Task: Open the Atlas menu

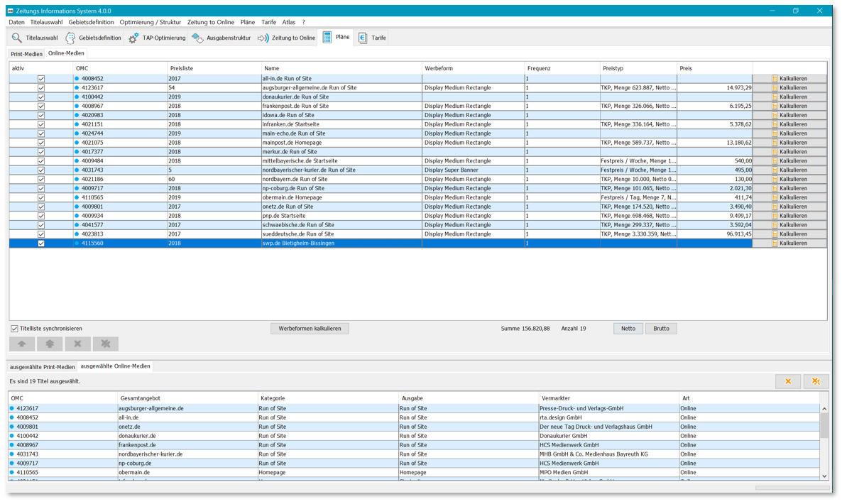Action: (x=288, y=23)
